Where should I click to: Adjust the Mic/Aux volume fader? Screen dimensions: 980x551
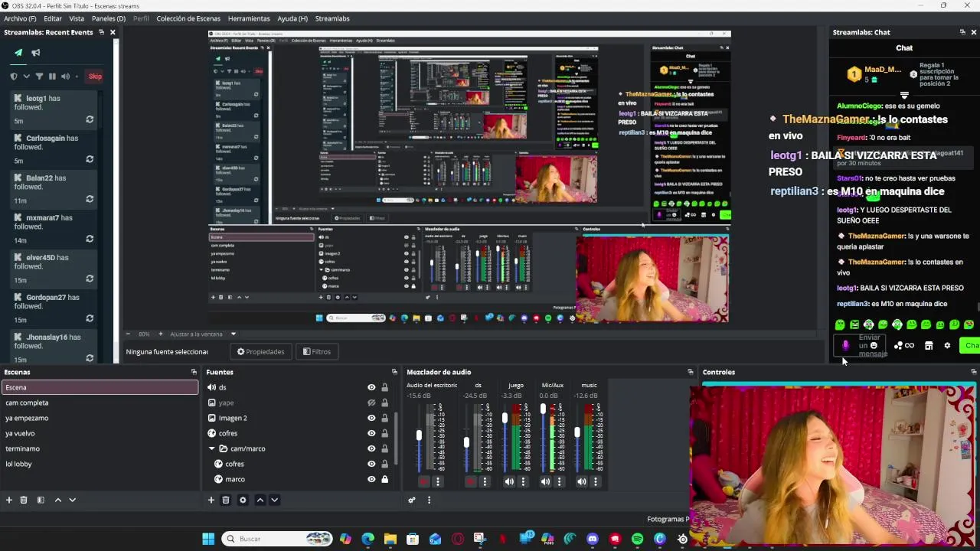tap(543, 409)
